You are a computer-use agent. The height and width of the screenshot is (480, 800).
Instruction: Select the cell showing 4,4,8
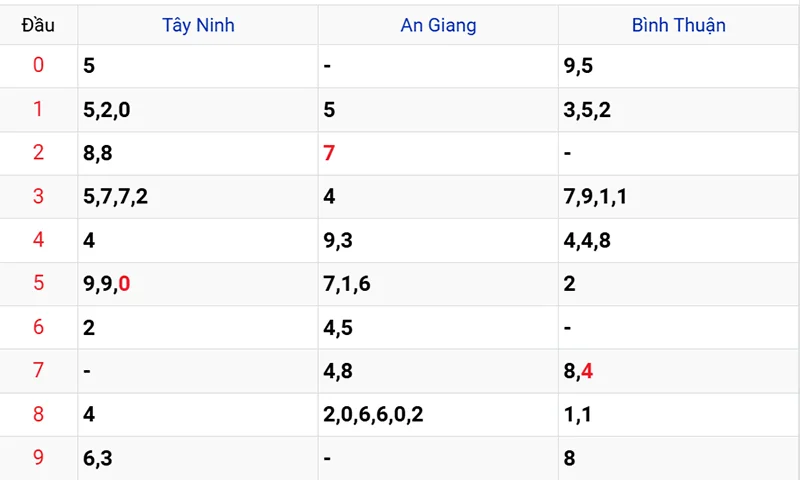[587, 240]
